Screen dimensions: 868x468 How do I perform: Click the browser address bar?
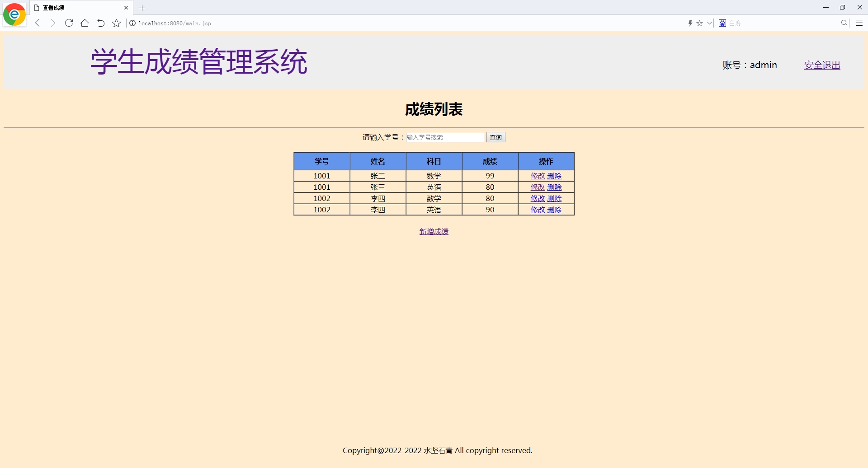[x=316, y=23]
